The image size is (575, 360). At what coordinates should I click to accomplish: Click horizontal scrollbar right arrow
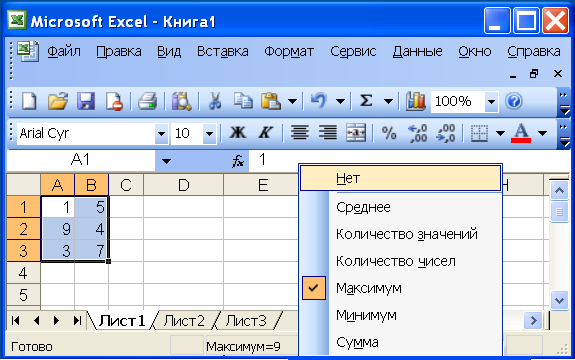tap(533, 321)
